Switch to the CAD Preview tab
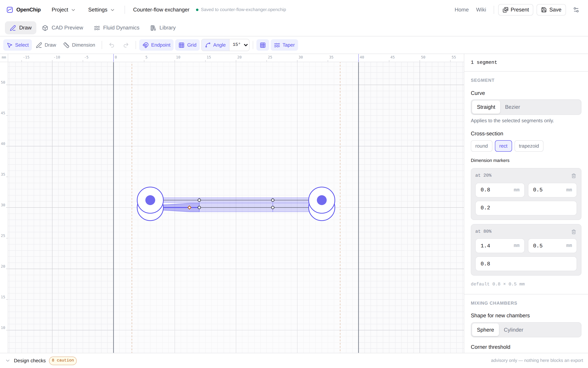Viewport: 588px width, 368px height. 63,28
